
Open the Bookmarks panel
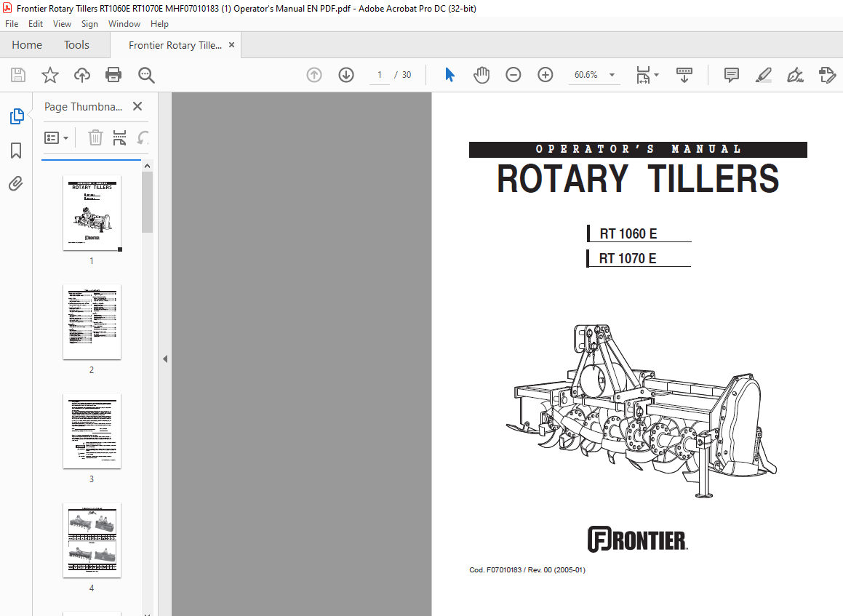(x=16, y=151)
